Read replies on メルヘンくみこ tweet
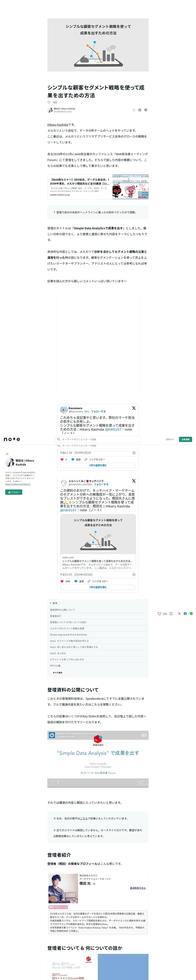 [98, 587]
